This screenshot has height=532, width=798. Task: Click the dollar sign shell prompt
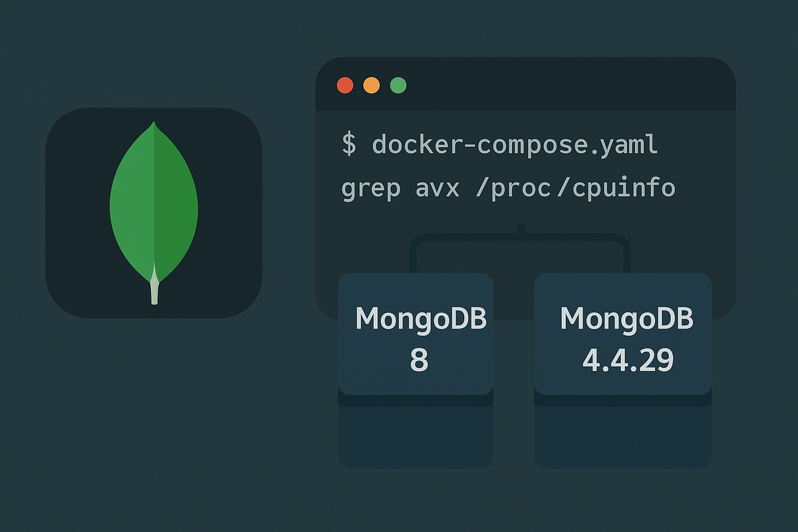click(349, 144)
